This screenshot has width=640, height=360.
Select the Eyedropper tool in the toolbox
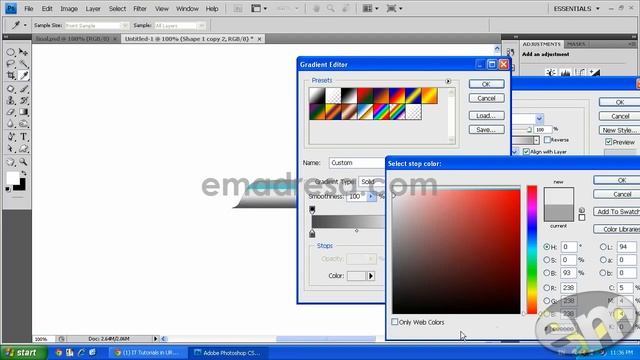pyautogui.click(x=23, y=76)
